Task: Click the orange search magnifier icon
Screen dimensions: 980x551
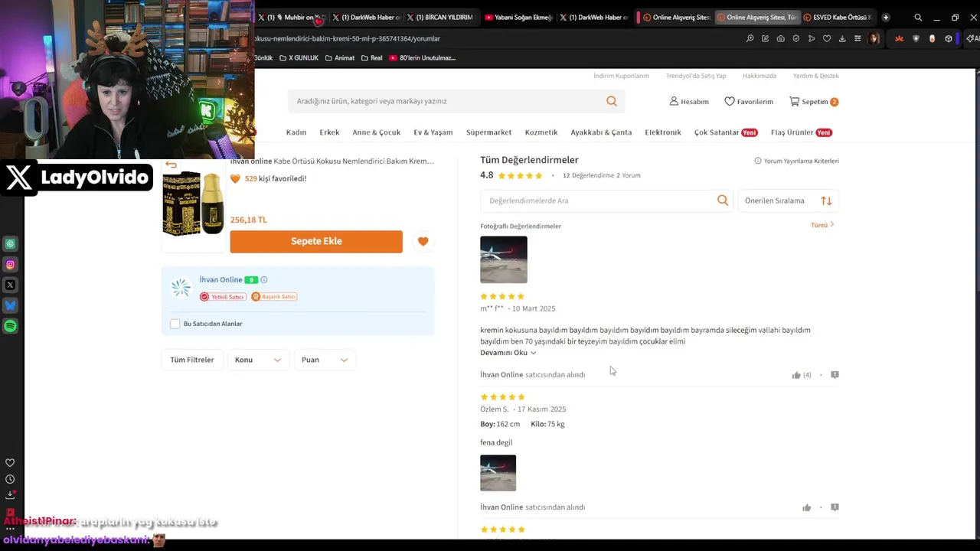Action: tap(612, 101)
